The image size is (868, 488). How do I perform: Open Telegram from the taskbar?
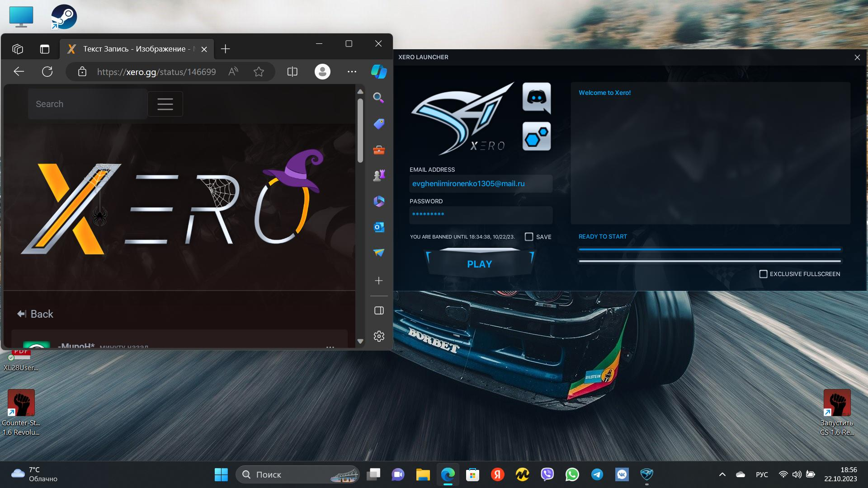597,474
